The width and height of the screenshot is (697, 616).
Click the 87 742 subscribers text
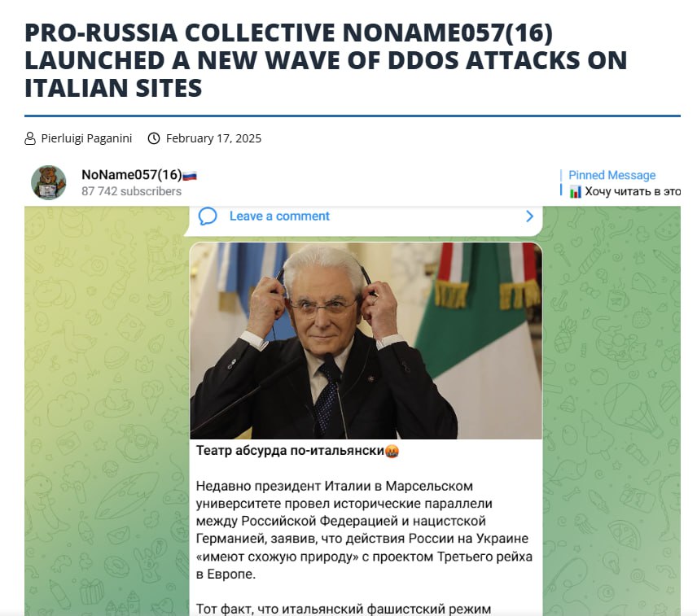(x=131, y=191)
